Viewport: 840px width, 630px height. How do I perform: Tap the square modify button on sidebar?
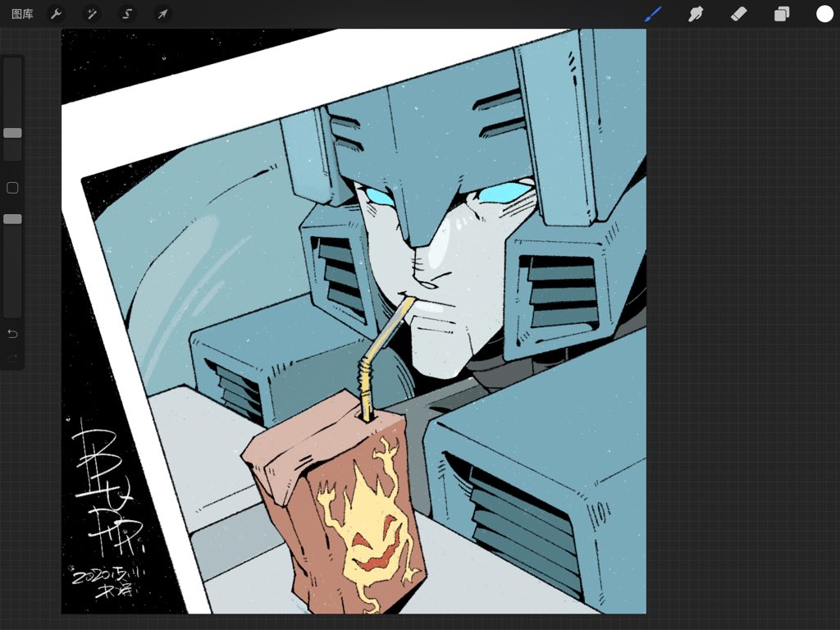point(12,188)
